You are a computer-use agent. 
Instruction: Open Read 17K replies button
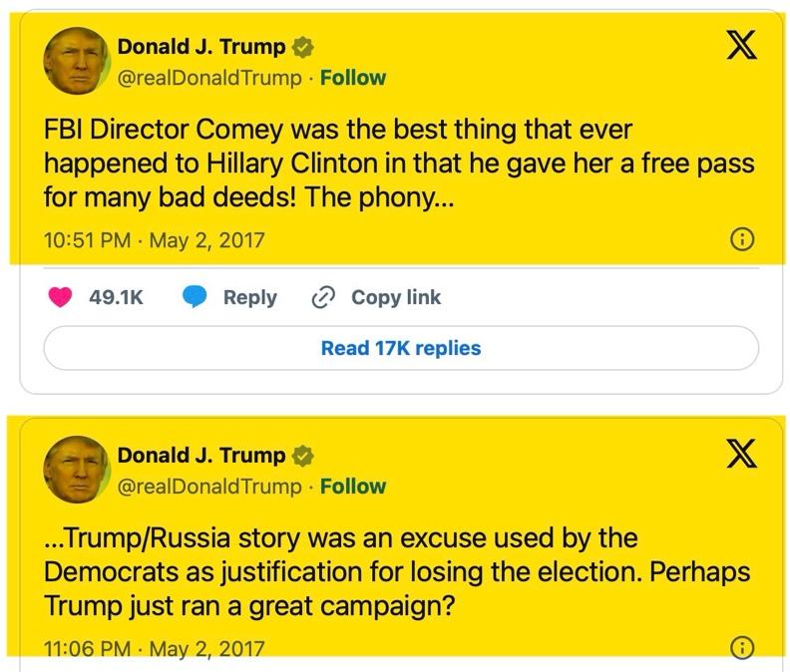401,348
